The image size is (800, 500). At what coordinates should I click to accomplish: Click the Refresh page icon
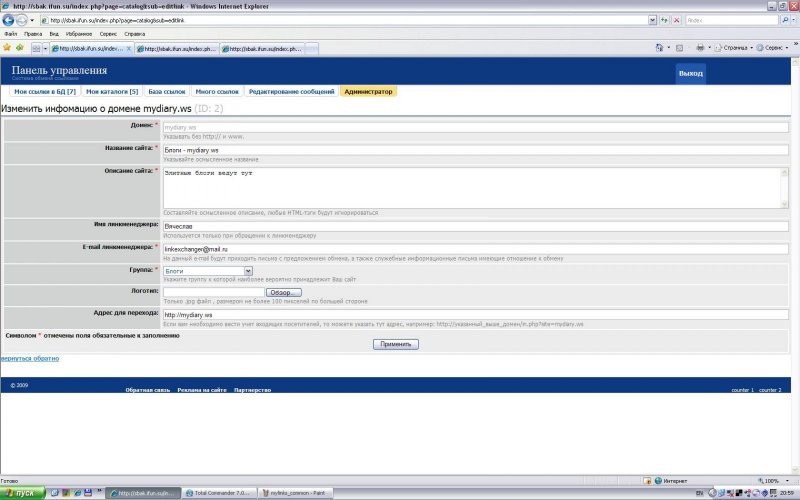(666, 20)
